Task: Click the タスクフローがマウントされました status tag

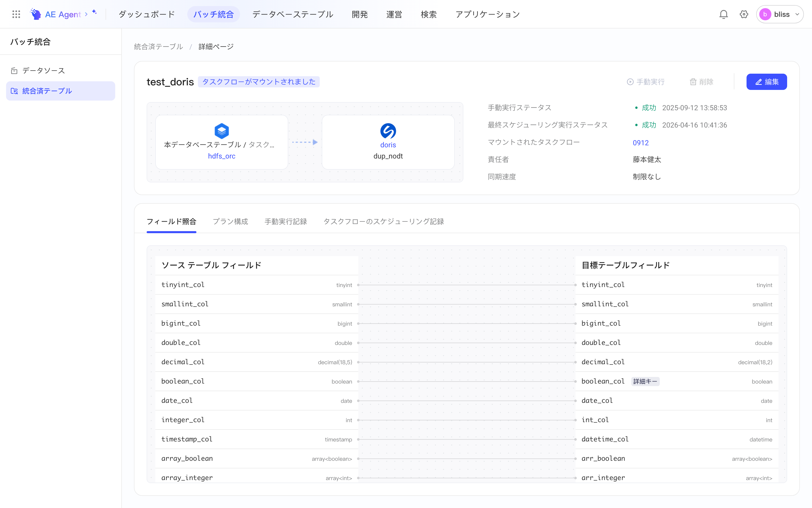Action: pos(259,82)
